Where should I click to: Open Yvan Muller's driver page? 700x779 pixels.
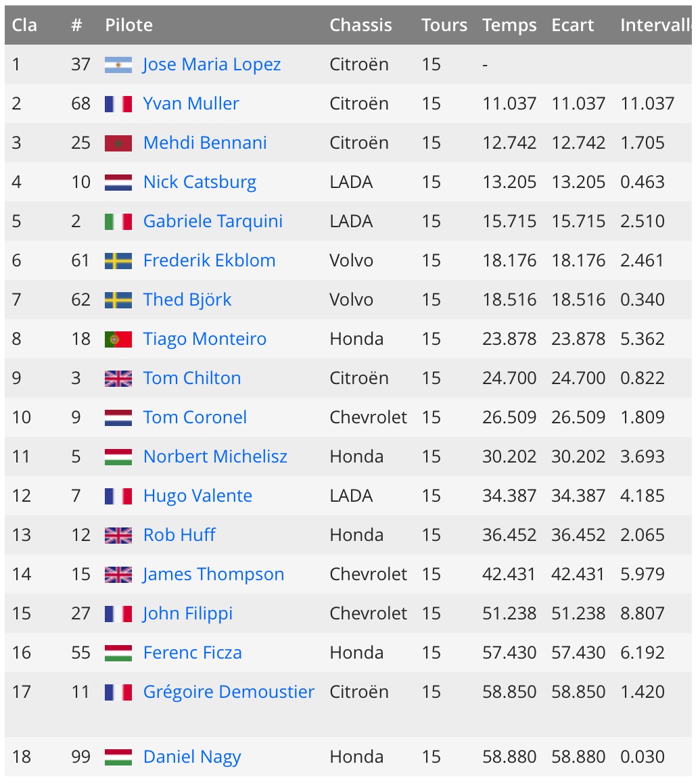pos(191,104)
